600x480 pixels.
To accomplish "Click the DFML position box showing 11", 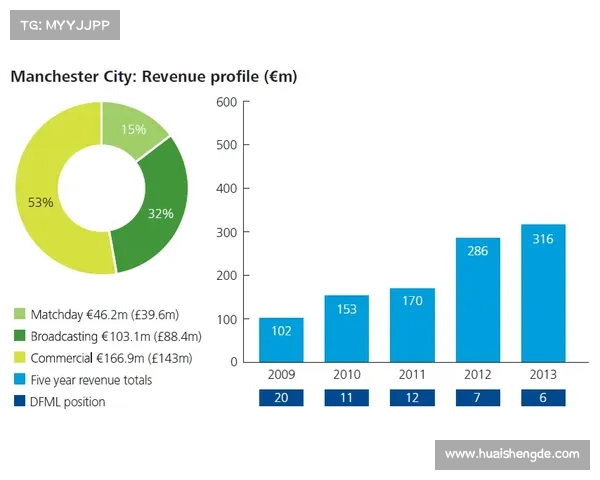I will pyautogui.click(x=347, y=398).
